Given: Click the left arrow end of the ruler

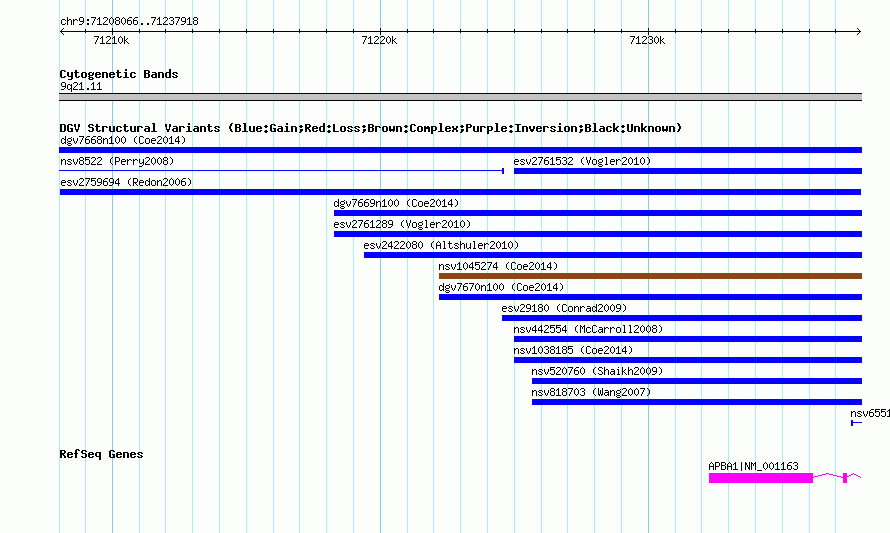Looking at the screenshot, I should pos(62,31).
